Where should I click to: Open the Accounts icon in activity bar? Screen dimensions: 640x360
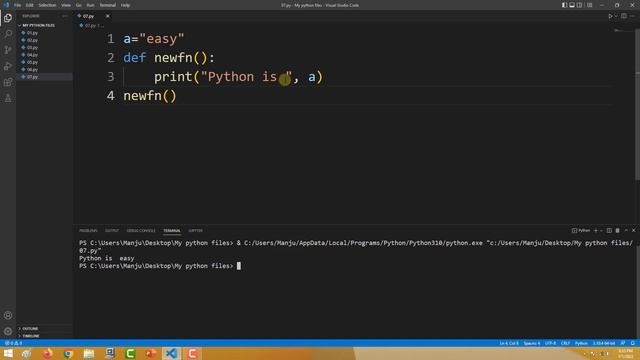(8, 315)
